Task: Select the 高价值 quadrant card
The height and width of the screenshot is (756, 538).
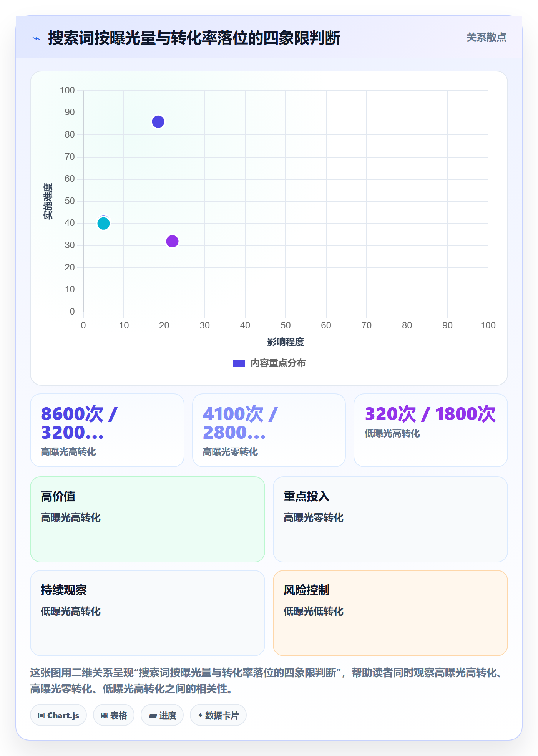Action: pyautogui.click(x=148, y=519)
